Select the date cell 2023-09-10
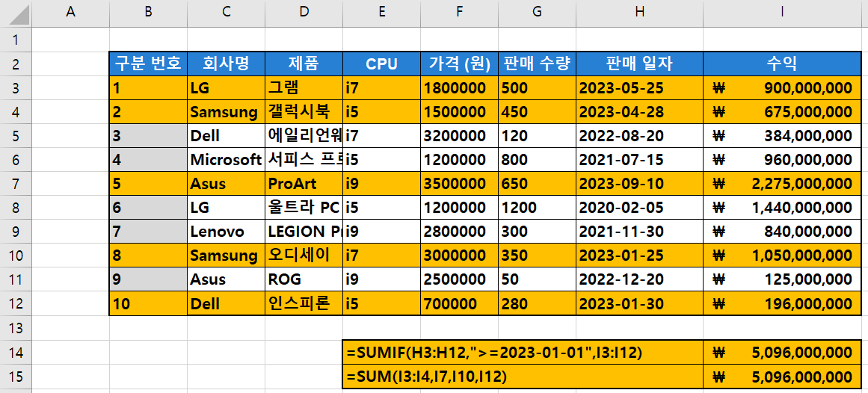Image resolution: width=868 pixels, height=393 pixels. (639, 183)
